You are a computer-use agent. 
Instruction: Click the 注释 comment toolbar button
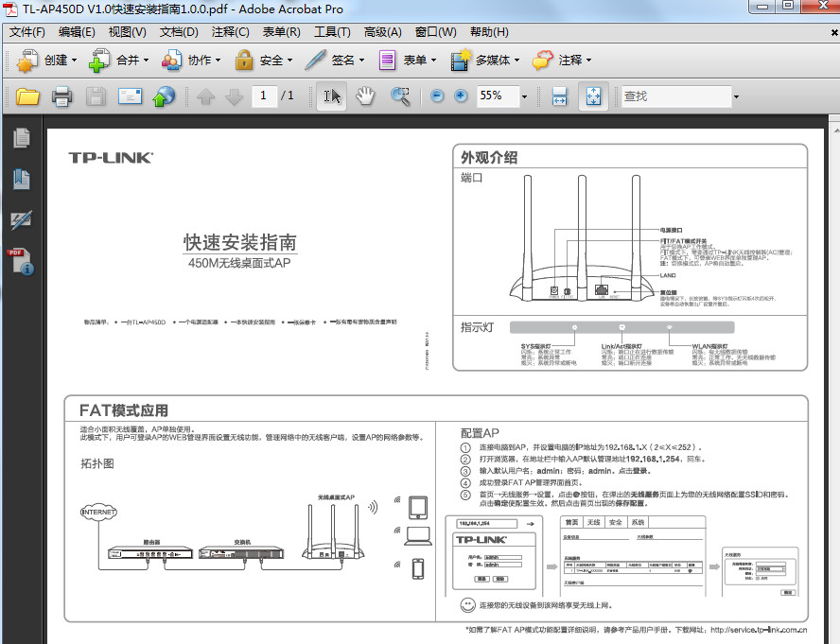562,60
